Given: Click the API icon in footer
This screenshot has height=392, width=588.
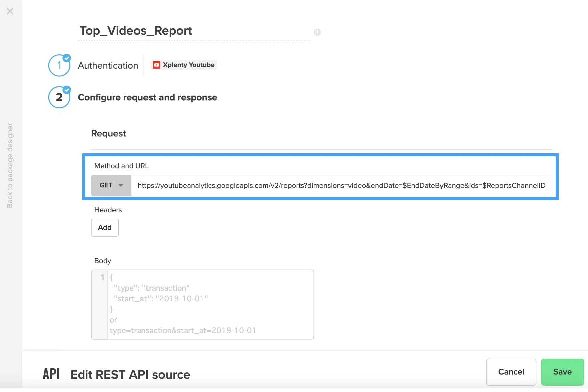Looking at the screenshot, I should tap(51, 374).
